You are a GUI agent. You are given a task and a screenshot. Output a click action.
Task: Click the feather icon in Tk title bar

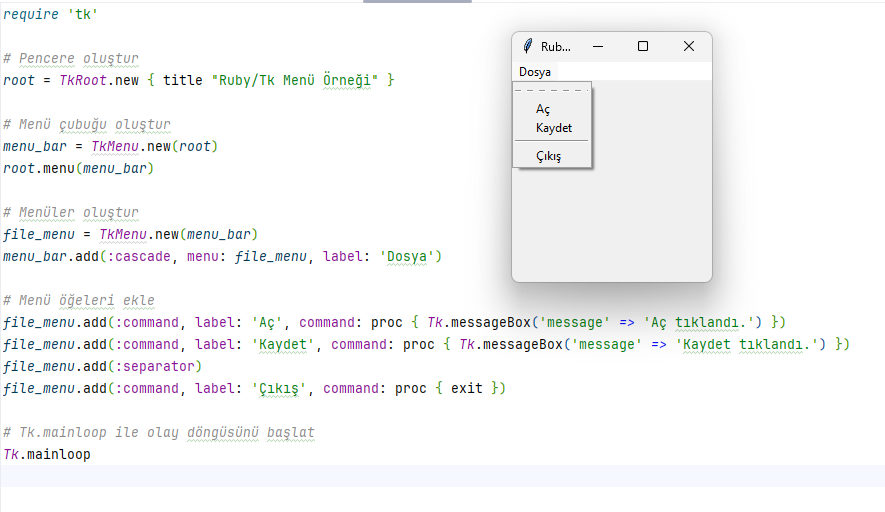click(527, 46)
